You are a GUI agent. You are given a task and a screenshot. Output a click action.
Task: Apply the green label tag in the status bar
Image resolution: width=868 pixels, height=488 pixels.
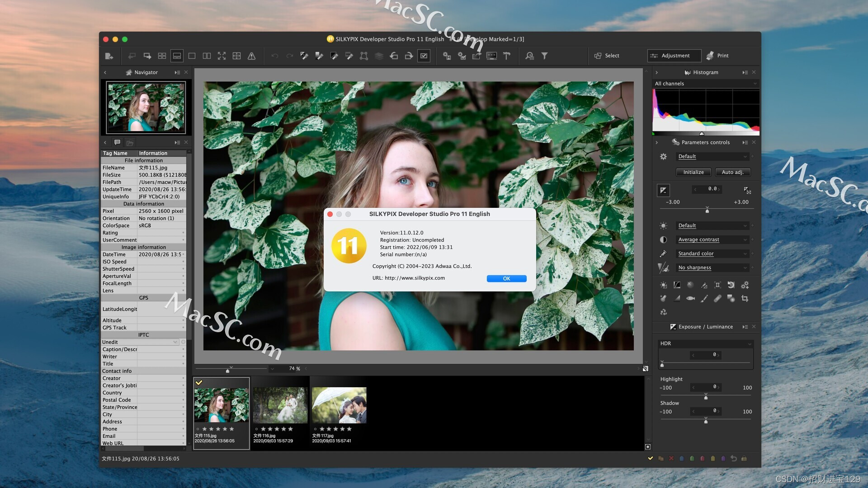(692, 459)
